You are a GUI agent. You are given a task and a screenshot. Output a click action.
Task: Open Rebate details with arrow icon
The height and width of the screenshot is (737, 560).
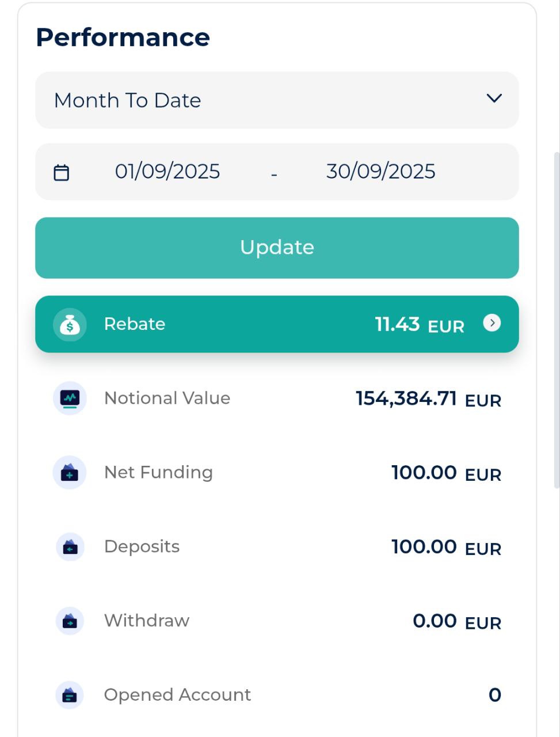492,323
